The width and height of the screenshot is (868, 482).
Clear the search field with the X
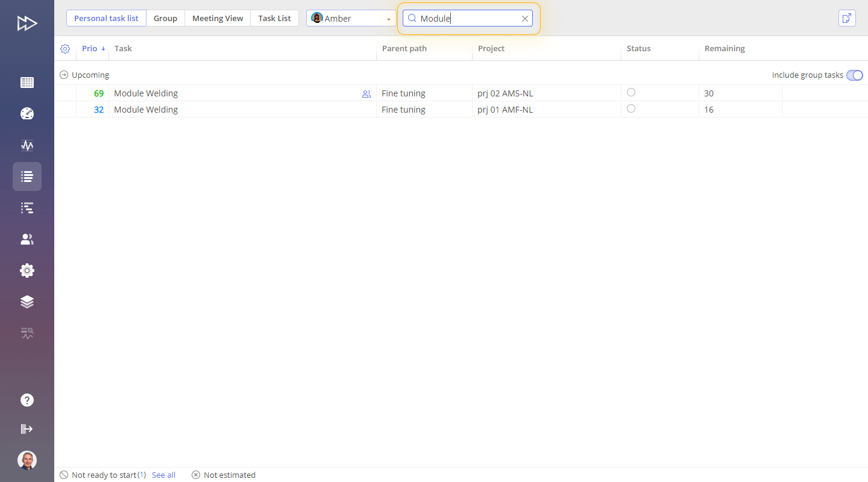525,19
